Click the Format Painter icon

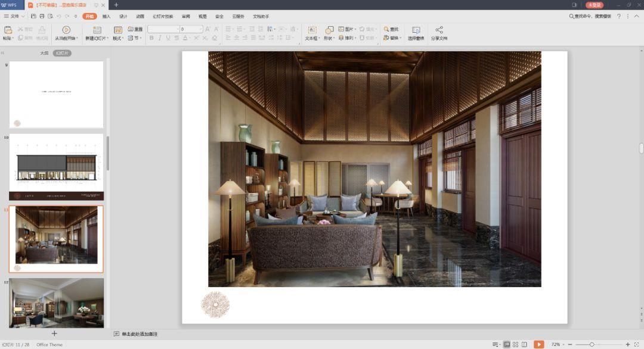[42, 30]
